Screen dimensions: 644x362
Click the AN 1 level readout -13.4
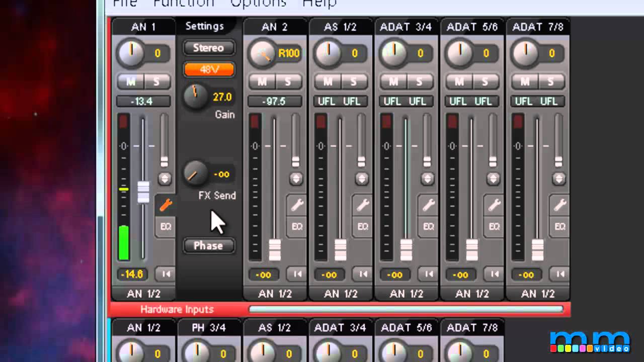click(x=143, y=101)
